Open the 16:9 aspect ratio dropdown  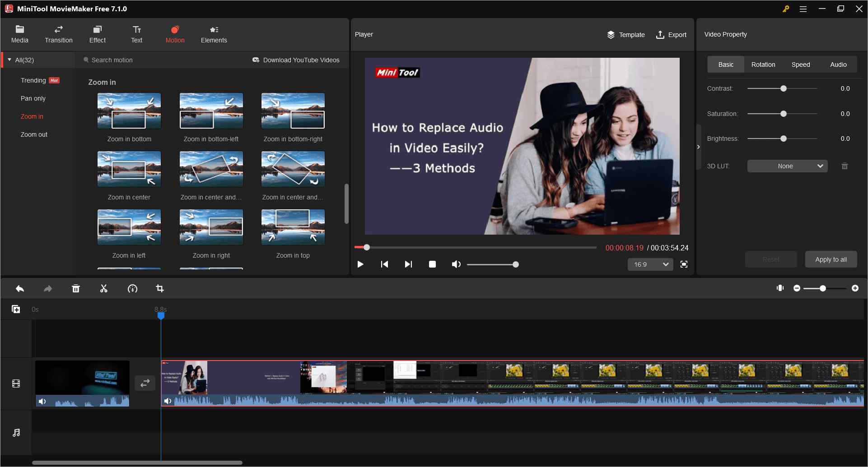(650, 264)
